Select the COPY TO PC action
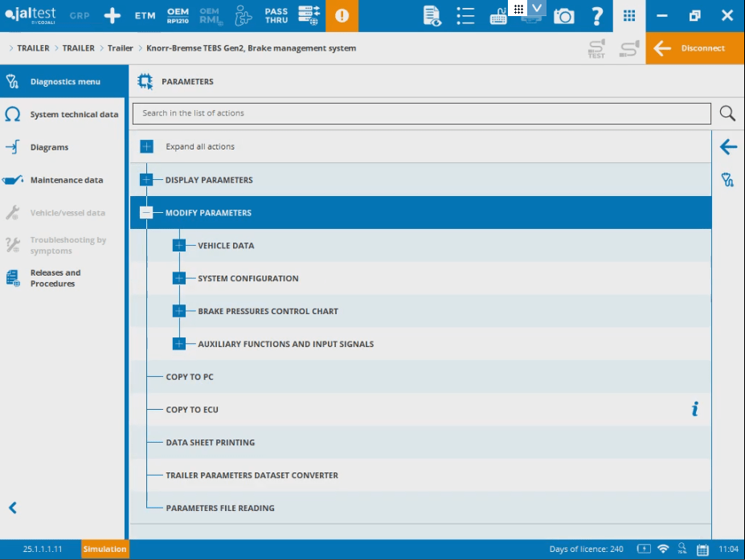The width and height of the screenshot is (745, 560). [x=190, y=377]
